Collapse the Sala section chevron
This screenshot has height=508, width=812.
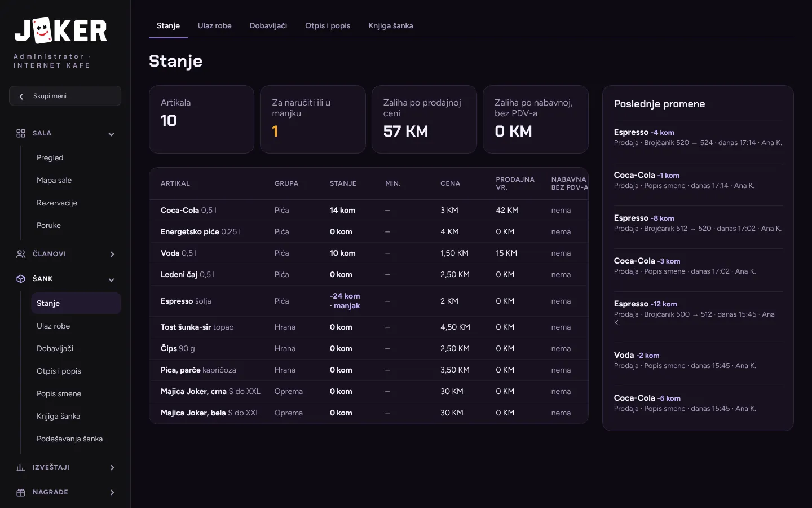pos(112,134)
